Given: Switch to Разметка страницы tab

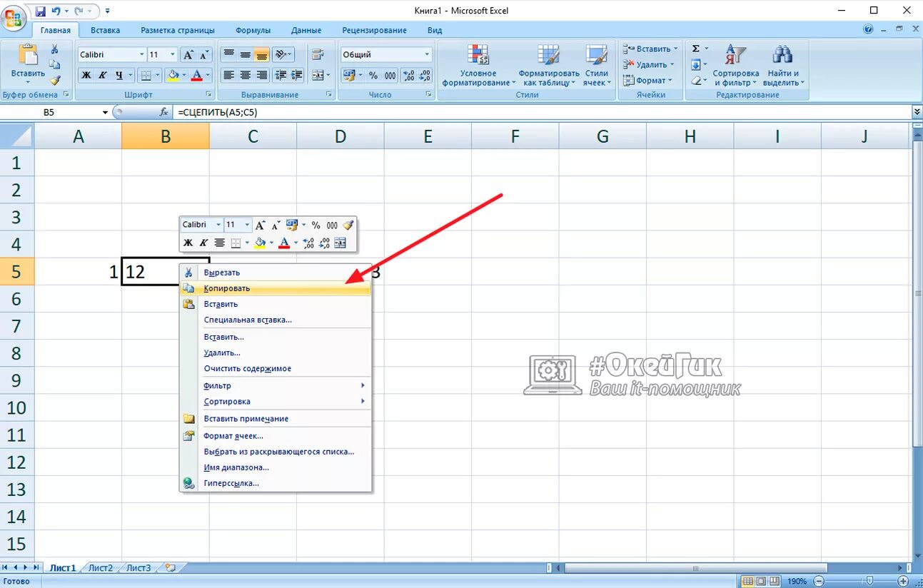Looking at the screenshot, I should coord(178,30).
